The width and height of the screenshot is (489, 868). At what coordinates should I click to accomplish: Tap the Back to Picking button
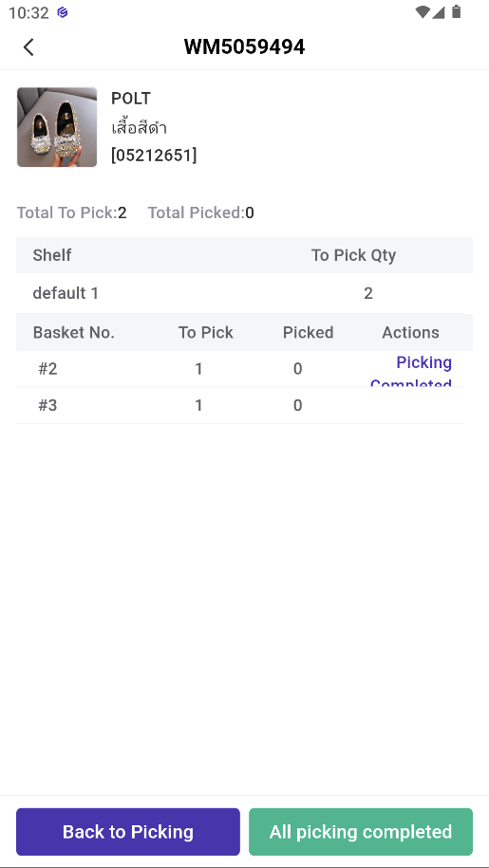(128, 831)
